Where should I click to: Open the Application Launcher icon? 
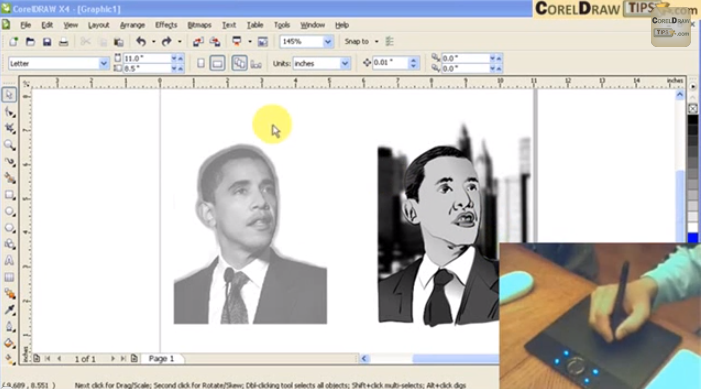click(x=237, y=42)
